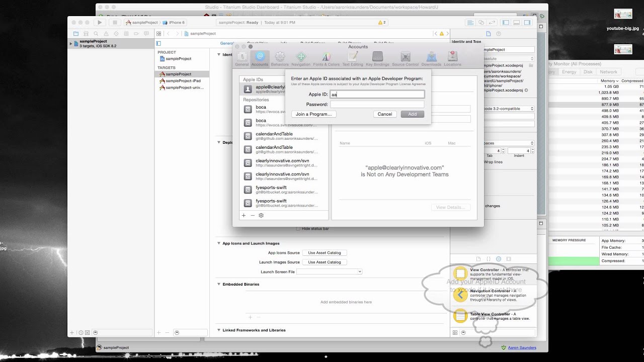The width and height of the screenshot is (644, 362).
Task: Open the Disk tab in Activity Monitor
Action: (588, 72)
